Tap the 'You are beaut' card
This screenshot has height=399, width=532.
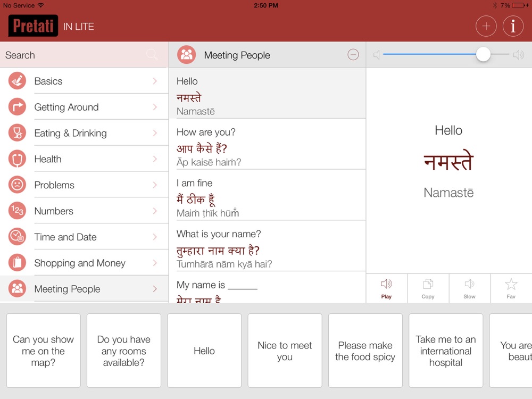511,351
